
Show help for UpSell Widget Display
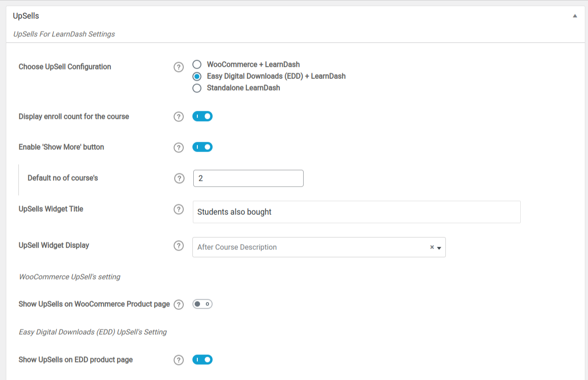179,246
